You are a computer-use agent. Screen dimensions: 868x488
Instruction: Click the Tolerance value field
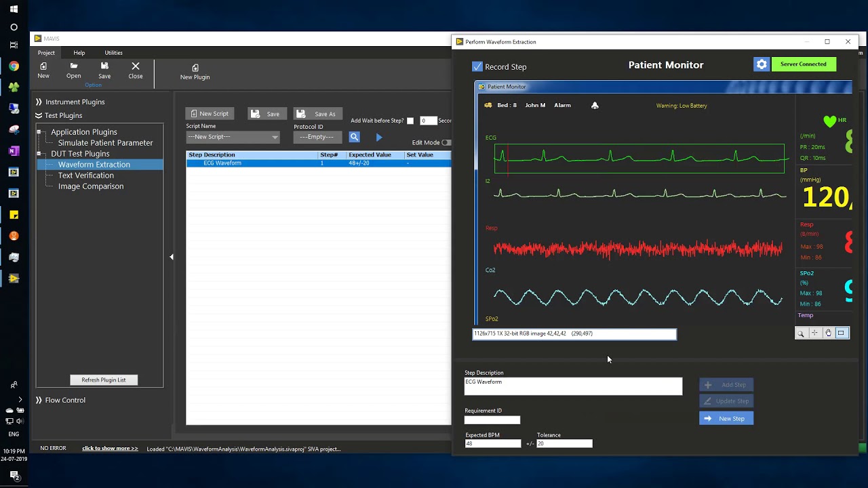pos(564,444)
